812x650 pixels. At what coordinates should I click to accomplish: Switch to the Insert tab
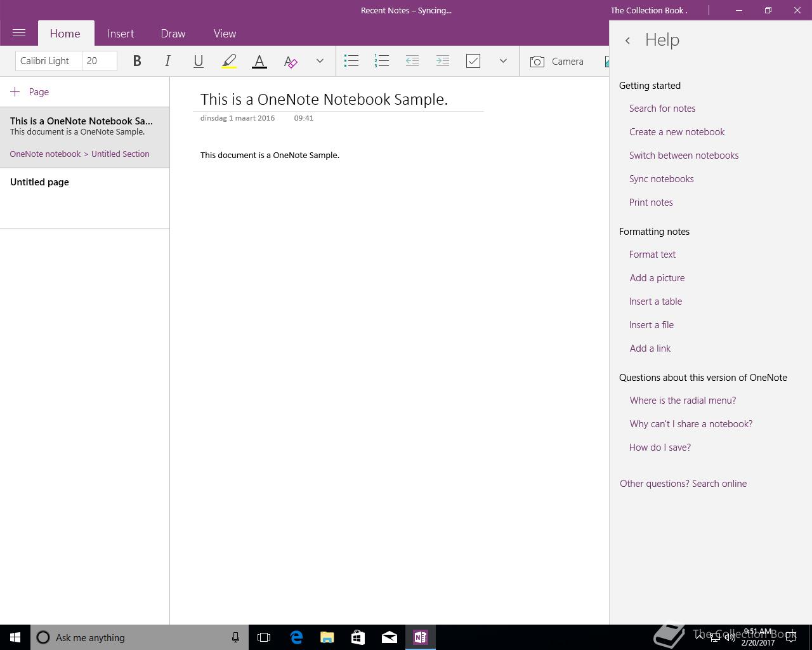(x=121, y=34)
